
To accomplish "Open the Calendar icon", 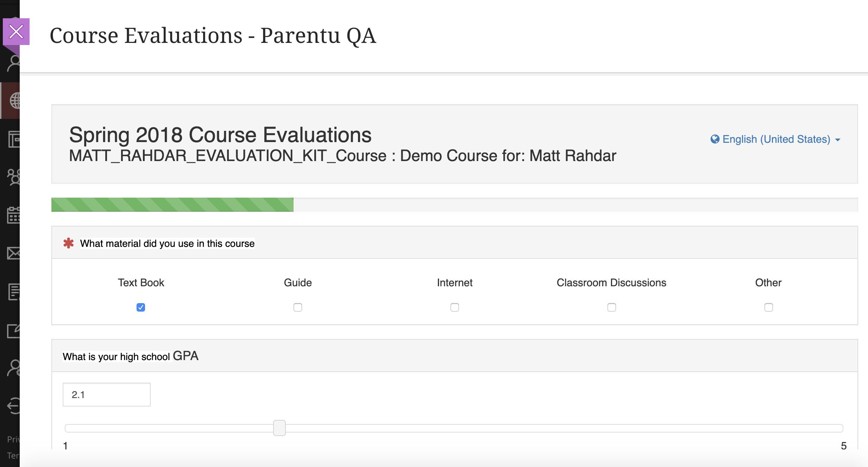I will click(14, 216).
